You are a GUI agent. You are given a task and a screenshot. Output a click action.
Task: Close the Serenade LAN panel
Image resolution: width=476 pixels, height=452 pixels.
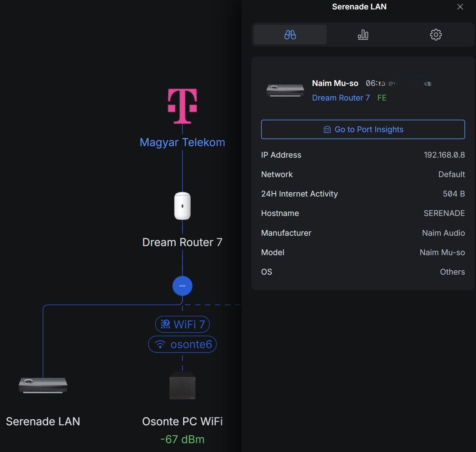coord(460,7)
